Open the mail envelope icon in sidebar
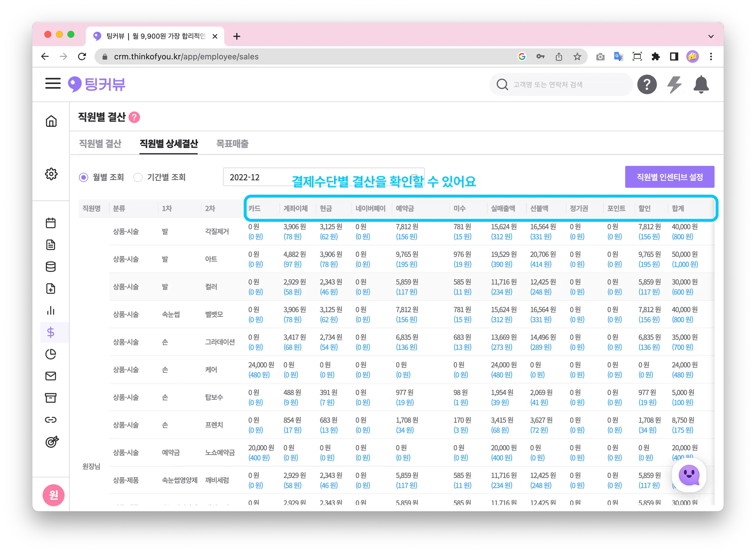The height and width of the screenshot is (554, 756). pyautogui.click(x=51, y=376)
